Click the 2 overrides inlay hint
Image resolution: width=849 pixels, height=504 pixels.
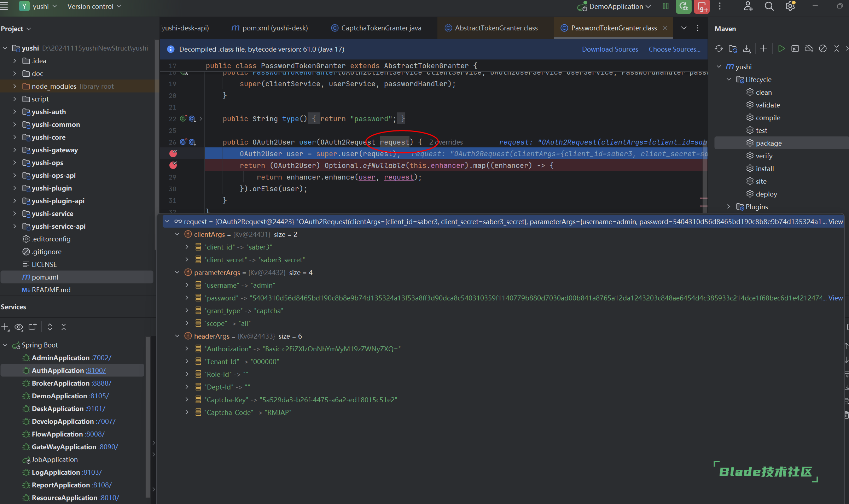[446, 142]
